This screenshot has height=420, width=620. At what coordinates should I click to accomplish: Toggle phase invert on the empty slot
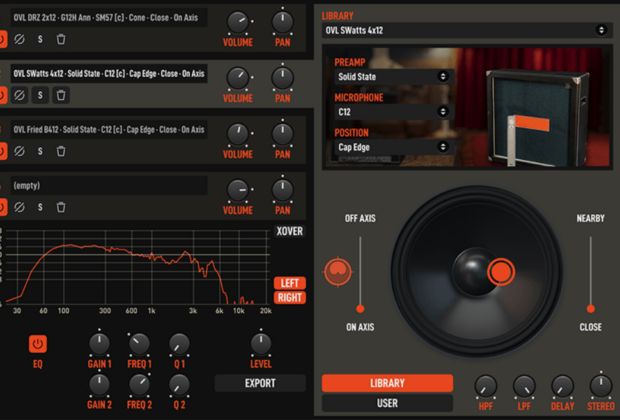point(19,207)
